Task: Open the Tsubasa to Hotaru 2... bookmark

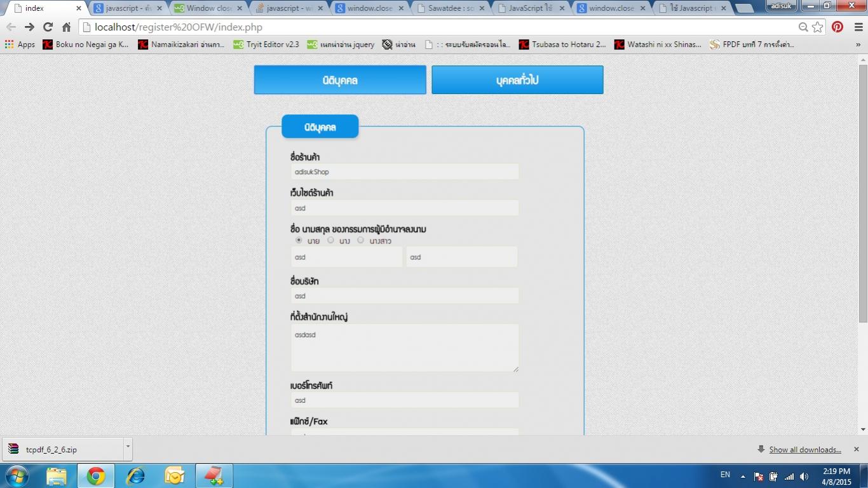Action: coord(563,44)
